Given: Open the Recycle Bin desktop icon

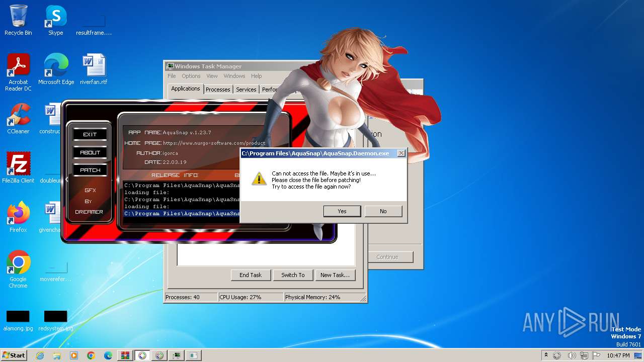Looking at the screenshot, I should click(18, 21).
